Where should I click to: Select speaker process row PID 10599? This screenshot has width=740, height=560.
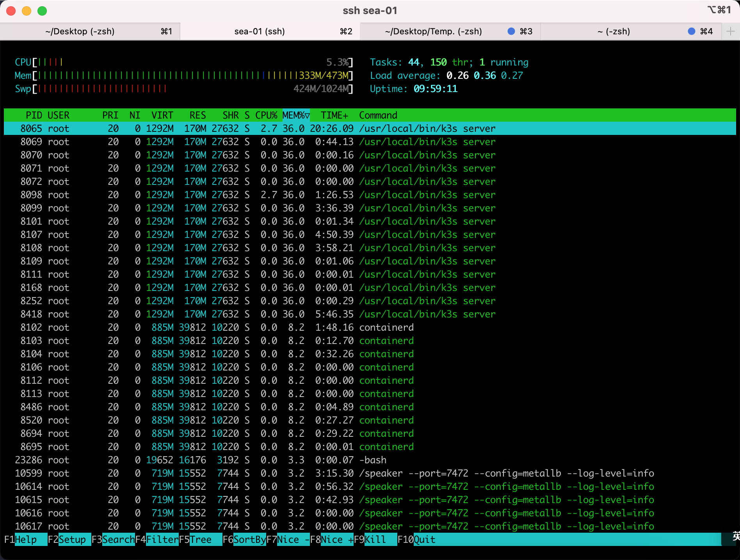click(x=370, y=473)
